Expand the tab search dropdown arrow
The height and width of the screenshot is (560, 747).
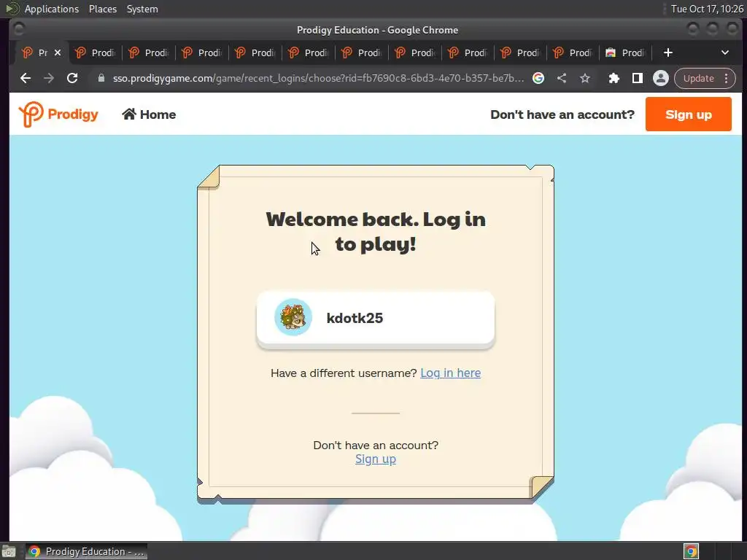[725, 52]
